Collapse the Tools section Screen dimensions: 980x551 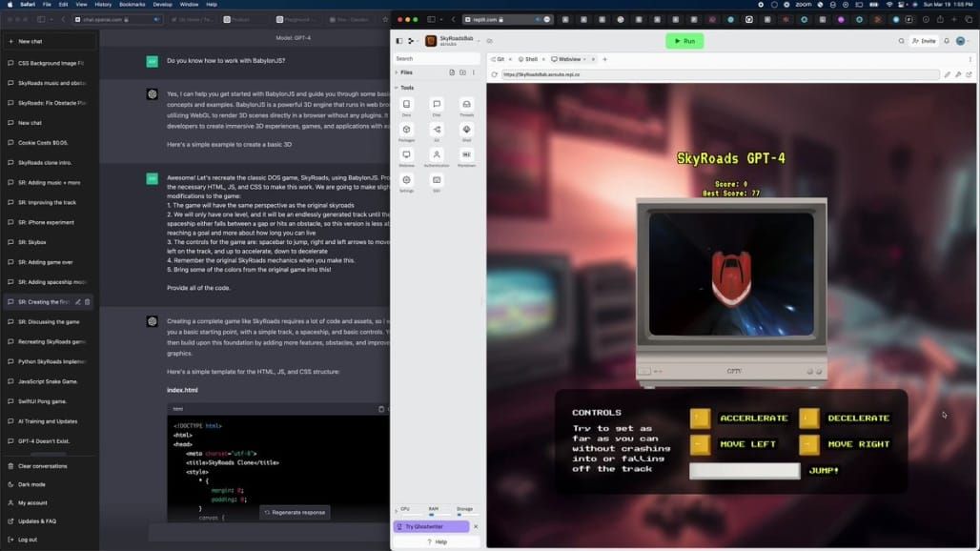(395, 87)
